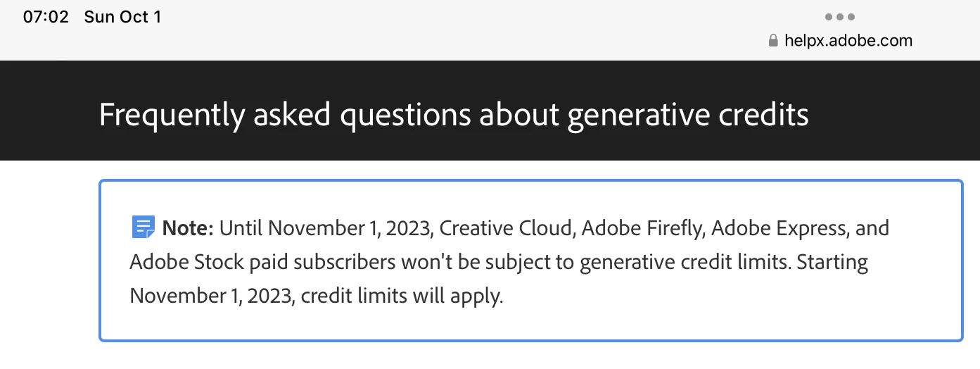Screen dimensions: 980x369
Task: Click the bold "Note:" label
Action: [x=188, y=228]
